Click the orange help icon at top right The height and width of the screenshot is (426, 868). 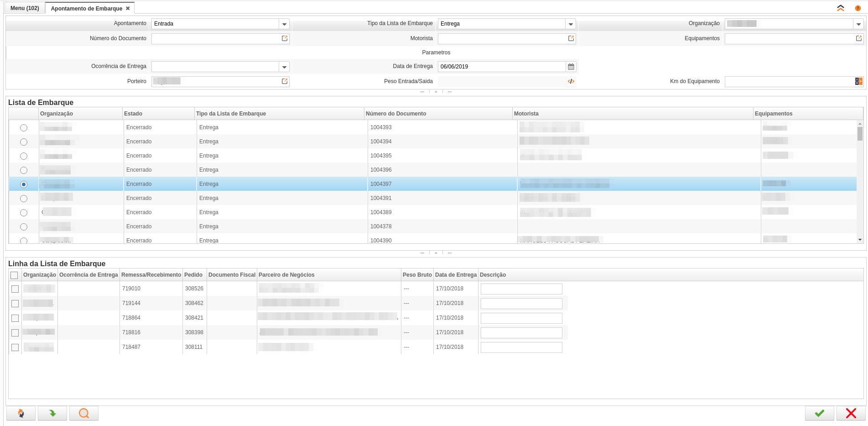pyautogui.click(x=858, y=8)
